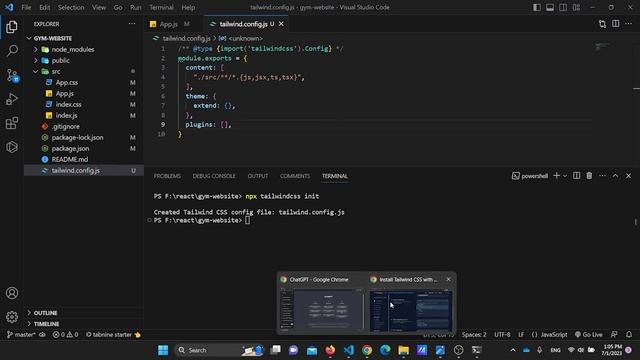Add a new terminal with plus icon
The height and width of the screenshot is (360, 640).
pos(556,176)
